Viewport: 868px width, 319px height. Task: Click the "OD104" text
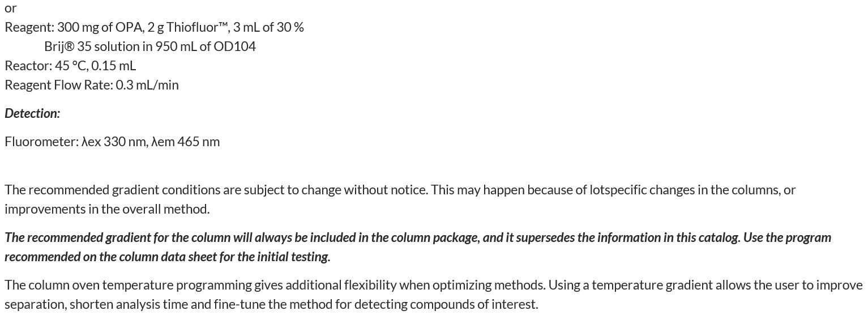pos(234,46)
